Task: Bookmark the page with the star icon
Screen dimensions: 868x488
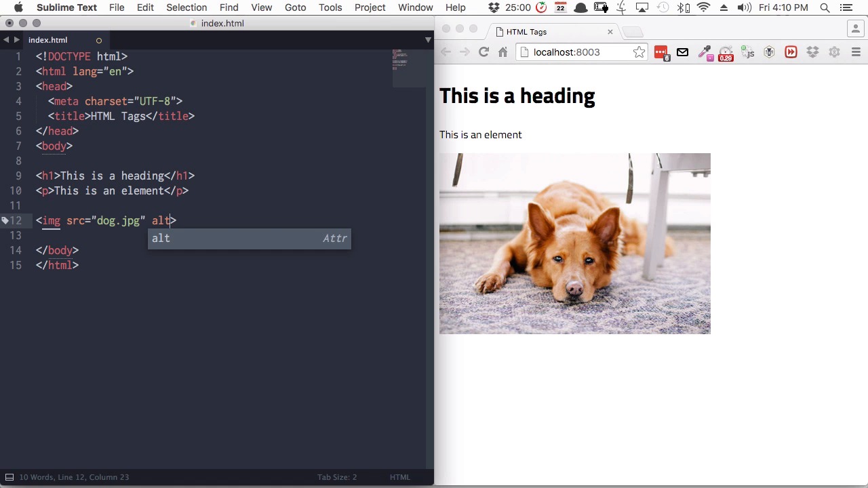Action: pos(639,52)
